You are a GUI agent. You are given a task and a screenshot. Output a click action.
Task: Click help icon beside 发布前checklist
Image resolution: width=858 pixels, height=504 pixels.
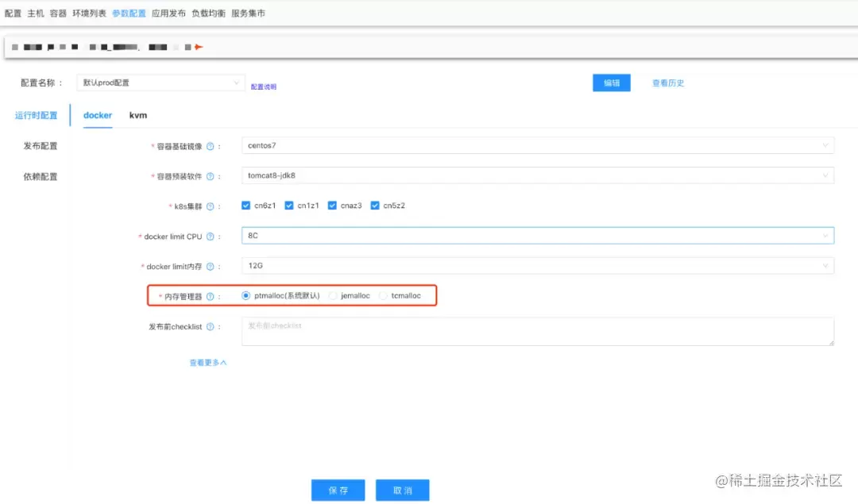tap(210, 327)
